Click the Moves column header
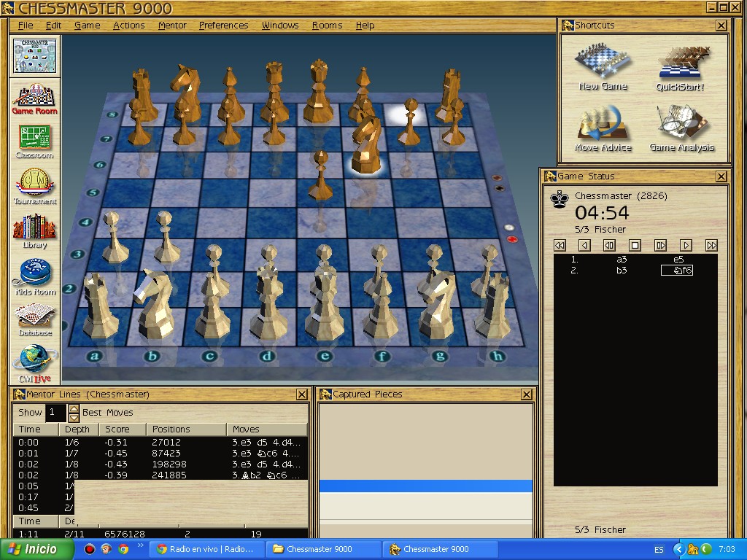Viewport: 747px width, 560px height. pyautogui.click(x=267, y=429)
